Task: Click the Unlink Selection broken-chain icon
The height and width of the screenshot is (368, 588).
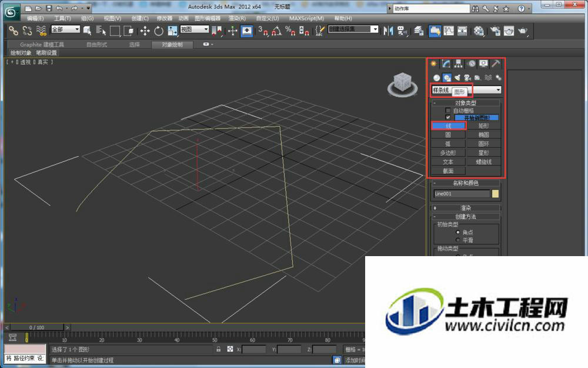Action: [x=27, y=31]
